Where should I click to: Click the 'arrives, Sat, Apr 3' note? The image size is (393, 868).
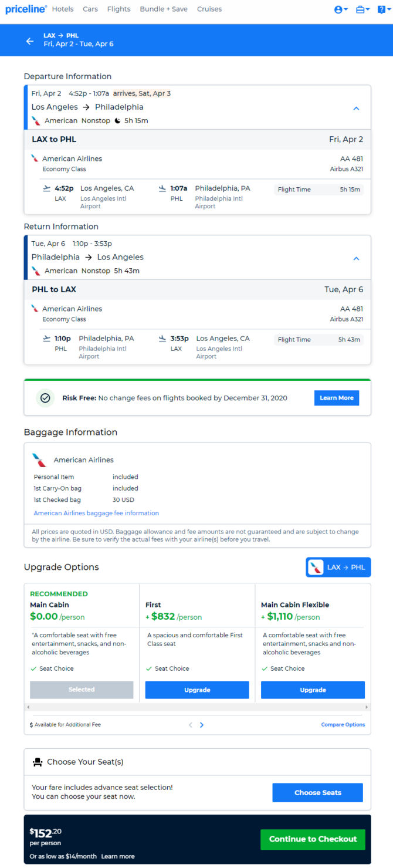pos(142,93)
